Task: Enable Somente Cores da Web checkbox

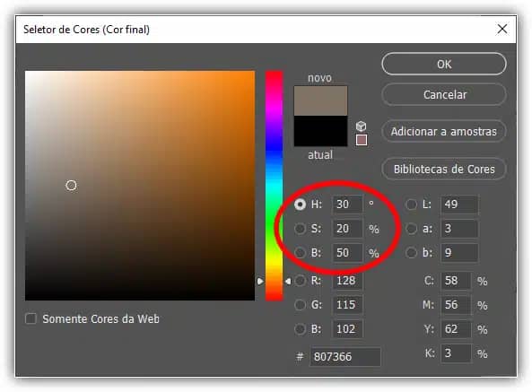Action: point(31,318)
